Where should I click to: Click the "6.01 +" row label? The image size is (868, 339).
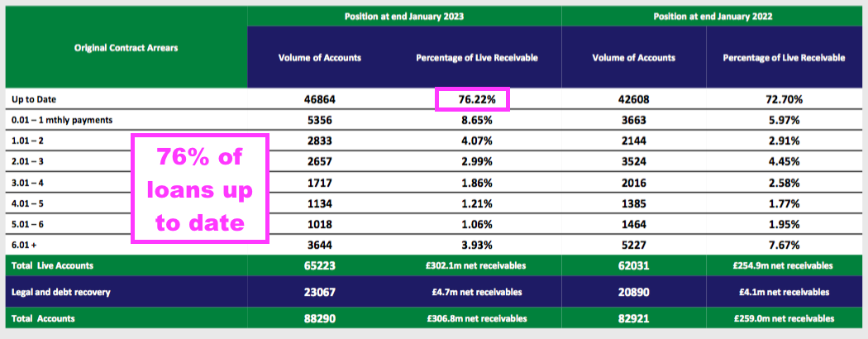click(x=24, y=245)
